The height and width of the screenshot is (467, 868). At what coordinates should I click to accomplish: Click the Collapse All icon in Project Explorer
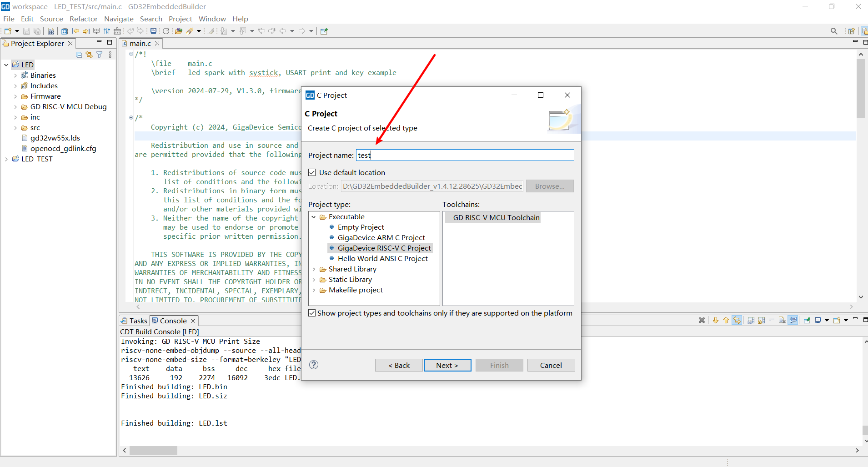(79, 55)
